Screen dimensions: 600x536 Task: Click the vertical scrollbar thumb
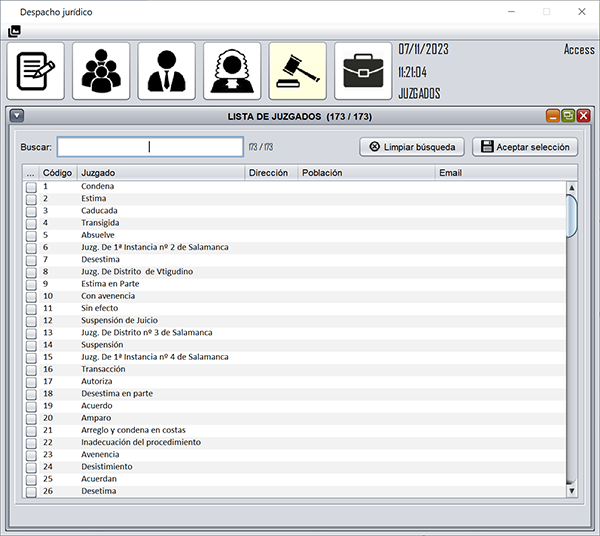click(x=572, y=215)
